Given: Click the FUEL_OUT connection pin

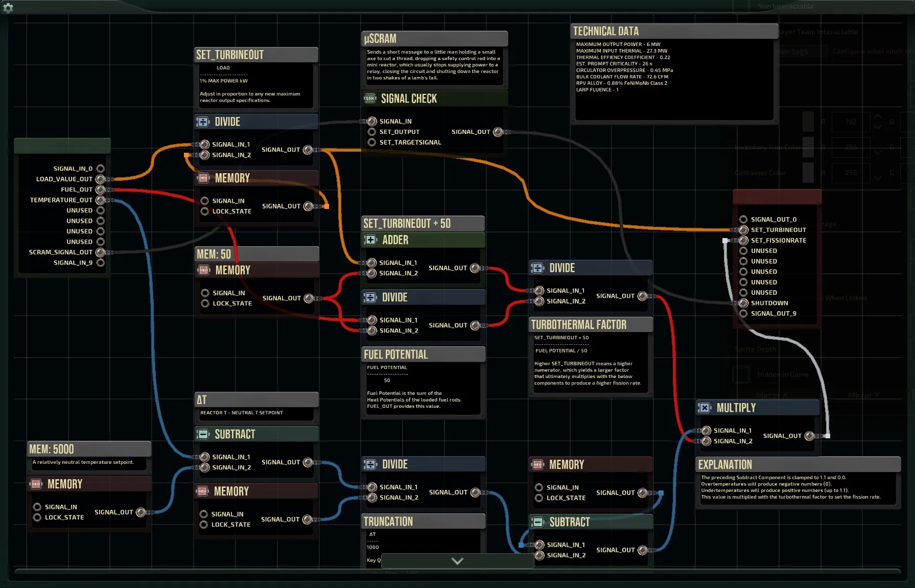Looking at the screenshot, I should coord(101,190).
